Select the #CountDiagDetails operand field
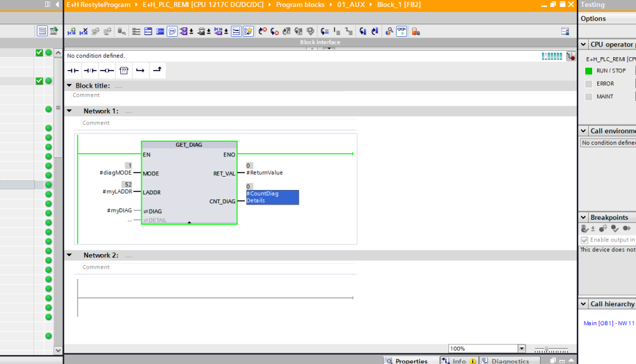The height and width of the screenshot is (364, 636). pyautogui.click(x=272, y=197)
